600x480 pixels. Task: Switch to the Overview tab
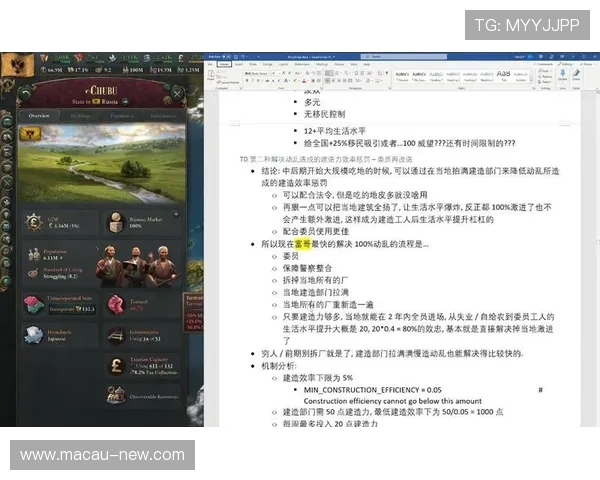point(39,116)
